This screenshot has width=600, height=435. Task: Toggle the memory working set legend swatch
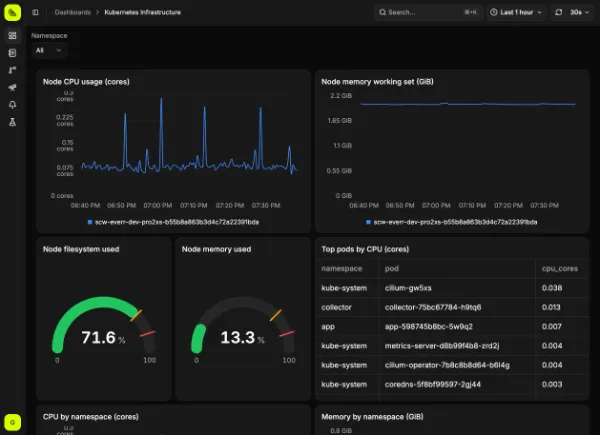[x=368, y=222]
